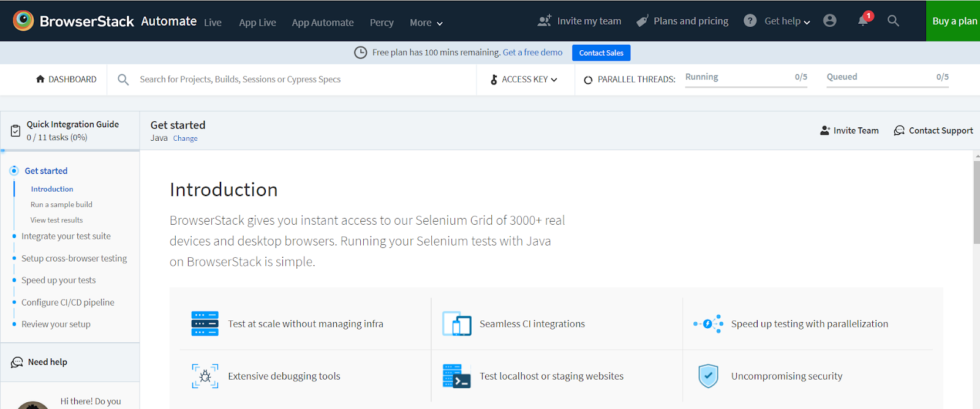Follow the Get a free demo link
The width and height of the screenshot is (980, 409).
[x=532, y=53]
